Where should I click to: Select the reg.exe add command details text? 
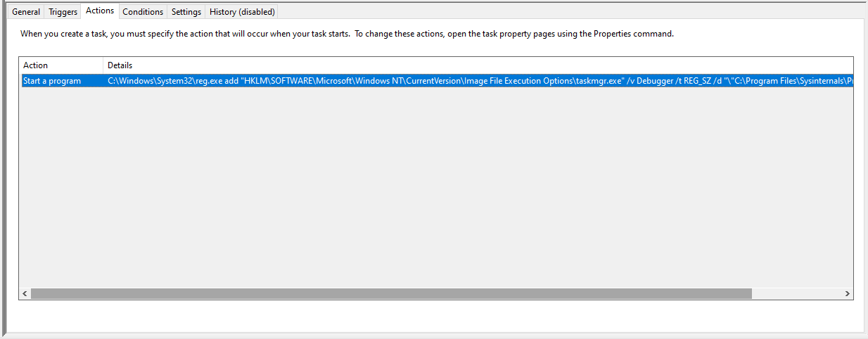[480, 81]
